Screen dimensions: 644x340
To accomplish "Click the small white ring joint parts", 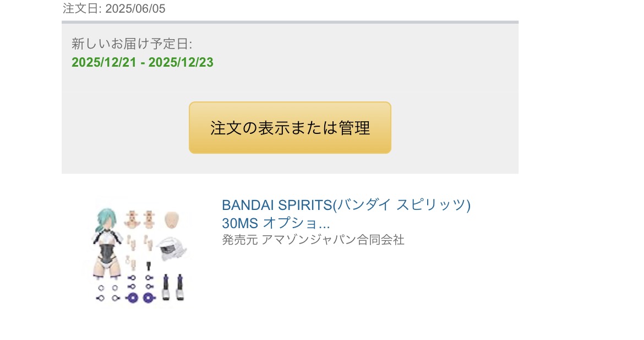I will pyautogui.click(x=107, y=293).
